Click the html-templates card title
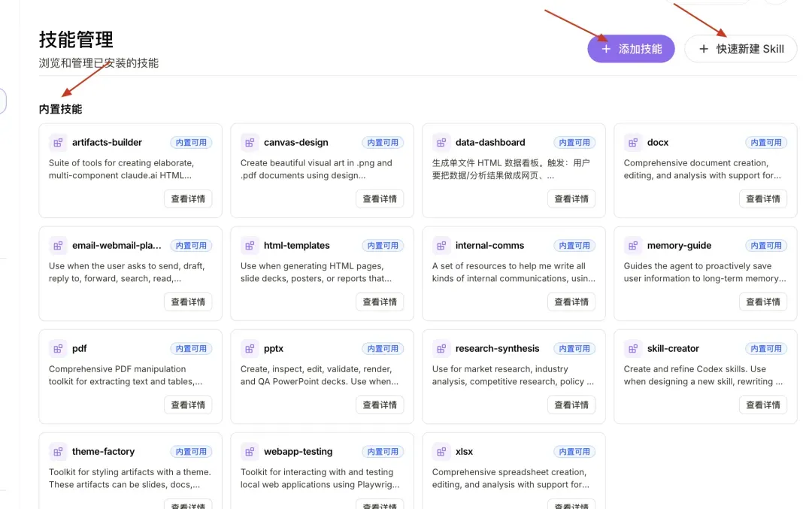Viewport: 812px width, 509px height. [x=297, y=245]
